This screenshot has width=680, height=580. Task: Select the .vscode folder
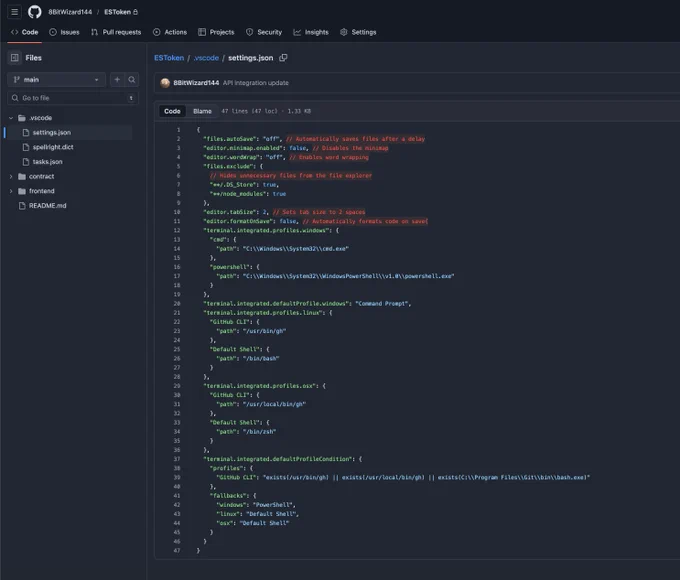coord(40,118)
